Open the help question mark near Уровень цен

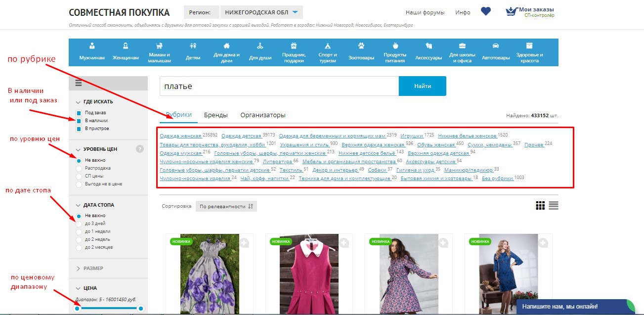[140, 149]
